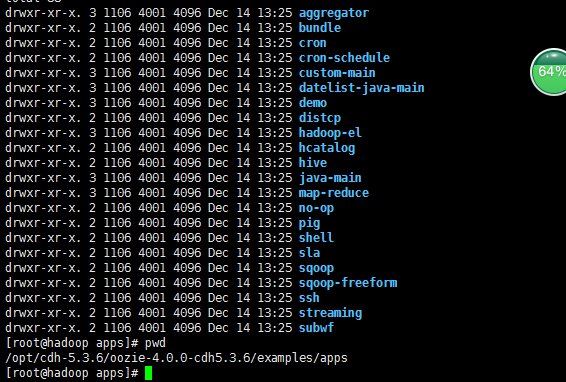Select the ssh directory name

(309, 298)
